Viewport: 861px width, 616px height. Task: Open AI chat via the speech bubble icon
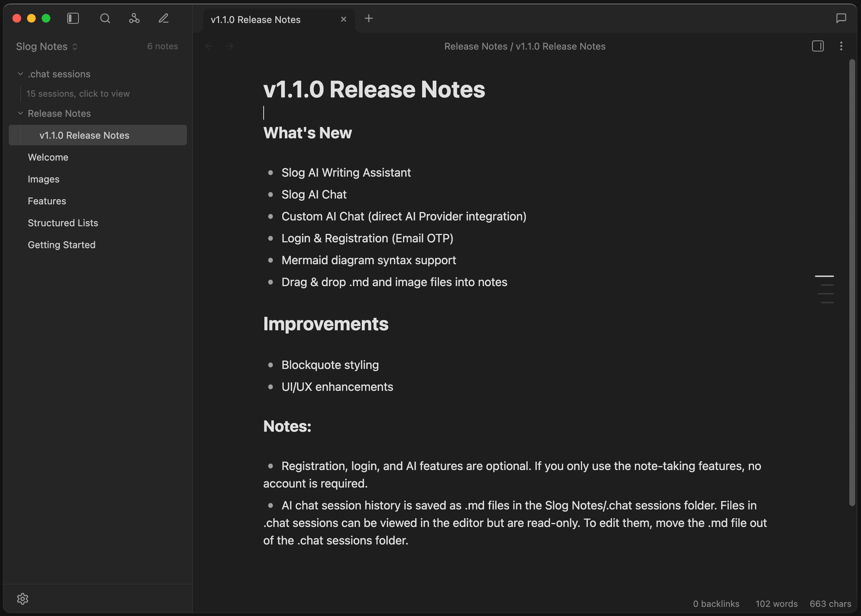click(841, 18)
